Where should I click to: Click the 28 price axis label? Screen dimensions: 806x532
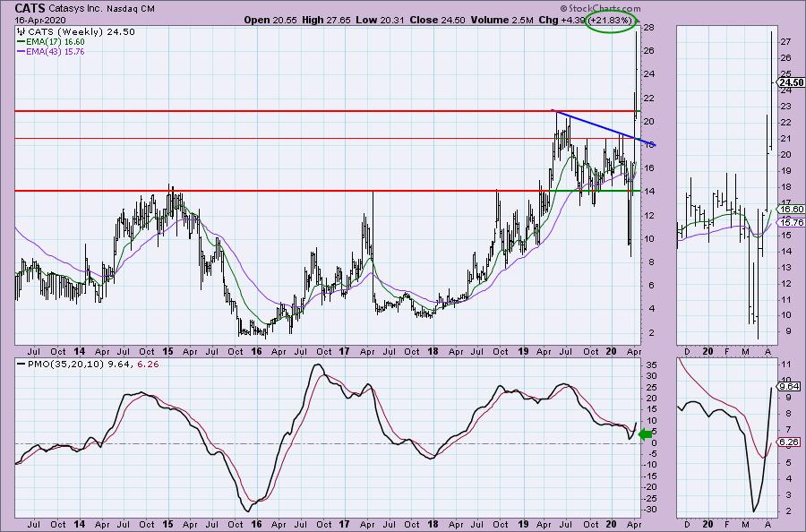click(x=648, y=27)
